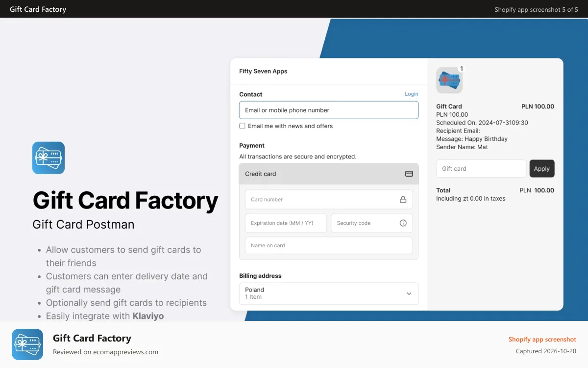Click the quantity badge on product thumbnail

click(x=462, y=69)
